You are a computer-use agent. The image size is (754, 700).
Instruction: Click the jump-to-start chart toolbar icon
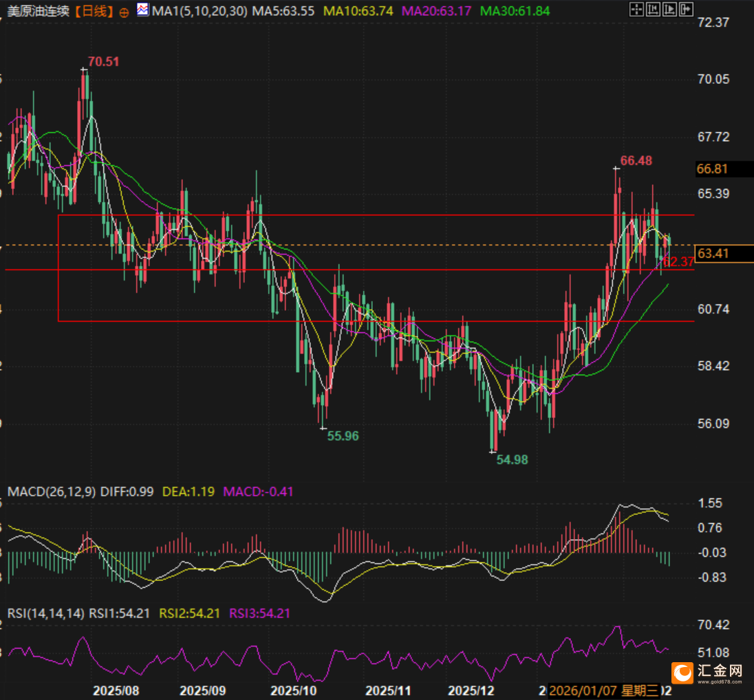[652, 10]
